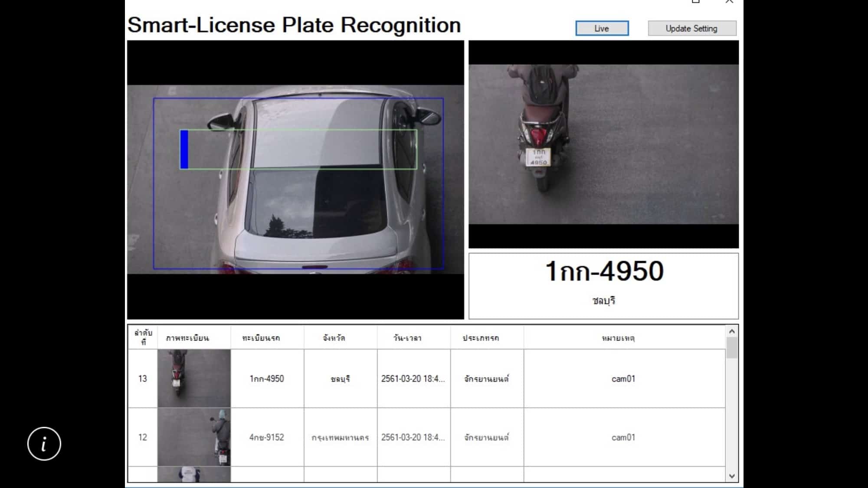
Task: Click the ทะเบียนรถ column header
Action: (x=261, y=338)
